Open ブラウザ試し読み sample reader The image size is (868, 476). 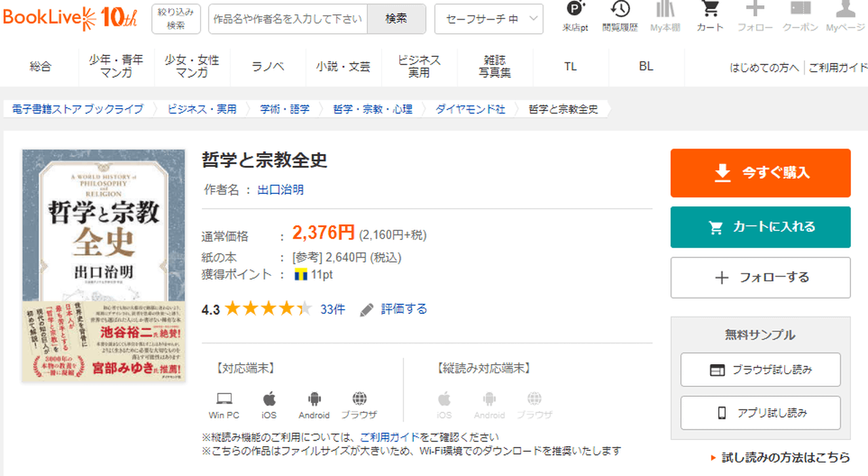tap(760, 370)
